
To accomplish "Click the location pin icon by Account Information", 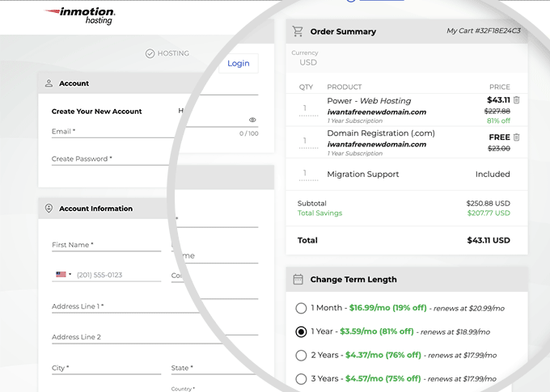I will point(49,209).
